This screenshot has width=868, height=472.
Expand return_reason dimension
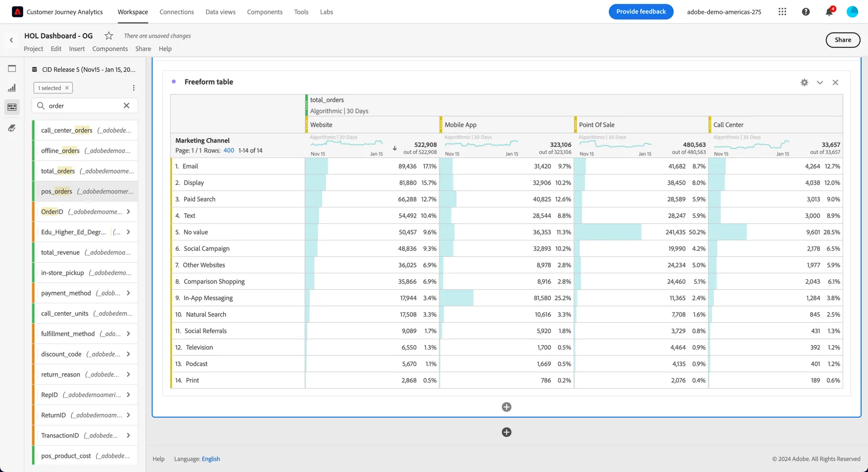click(128, 375)
